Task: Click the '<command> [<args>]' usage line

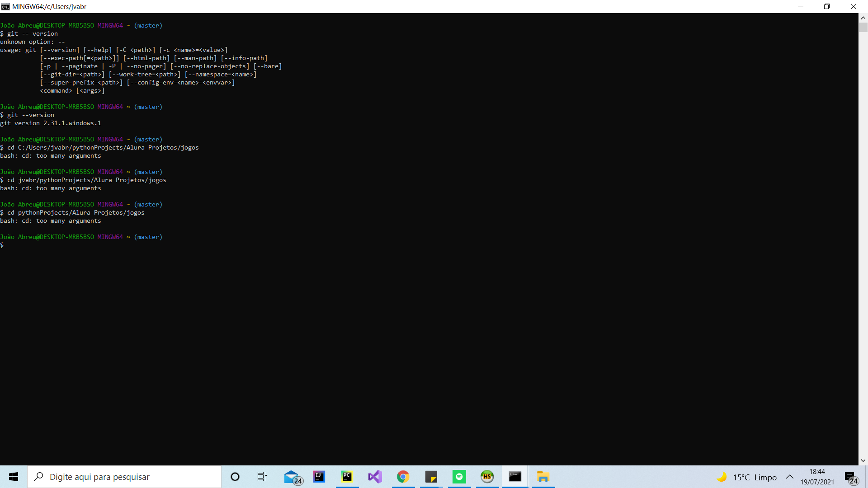Action: click(x=72, y=91)
